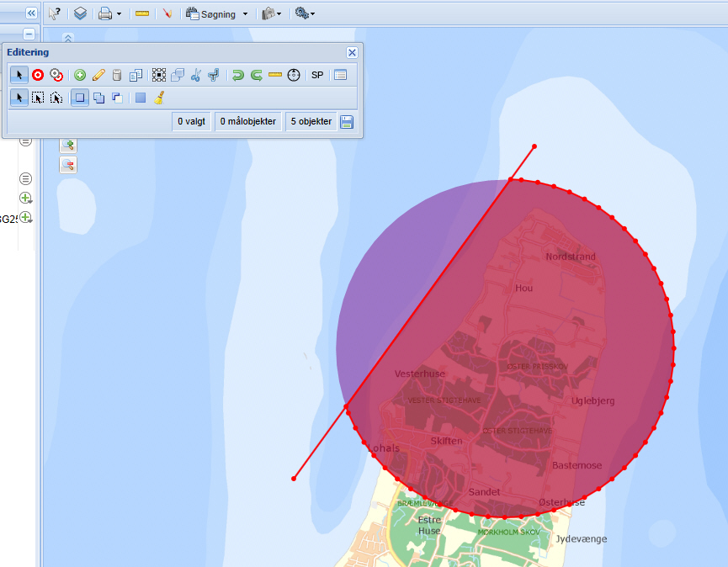Click the Bastemose label on the map
The image size is (728, 567).
pos(577,465)
